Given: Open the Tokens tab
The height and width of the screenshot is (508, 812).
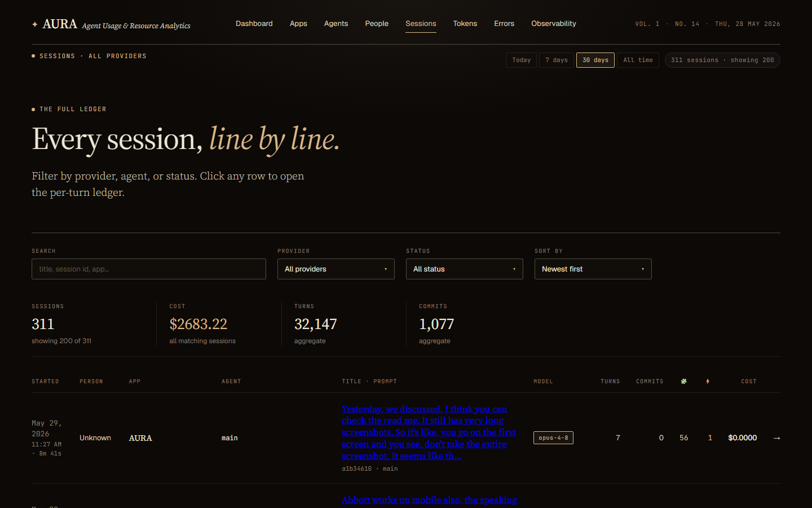Looking at the screenshot, I should point(465,24).
